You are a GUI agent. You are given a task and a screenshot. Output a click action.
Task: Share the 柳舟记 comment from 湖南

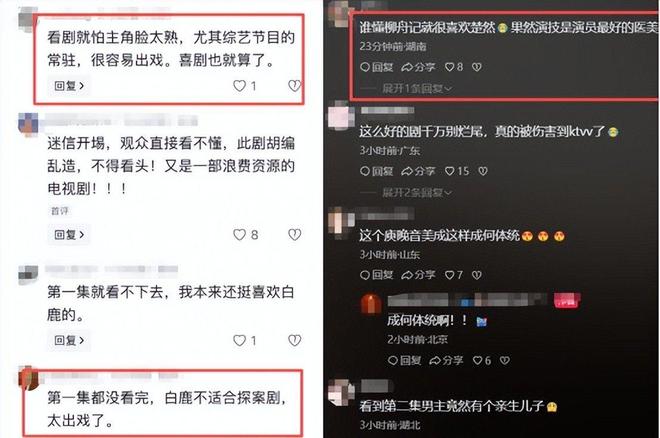point(418,67)
